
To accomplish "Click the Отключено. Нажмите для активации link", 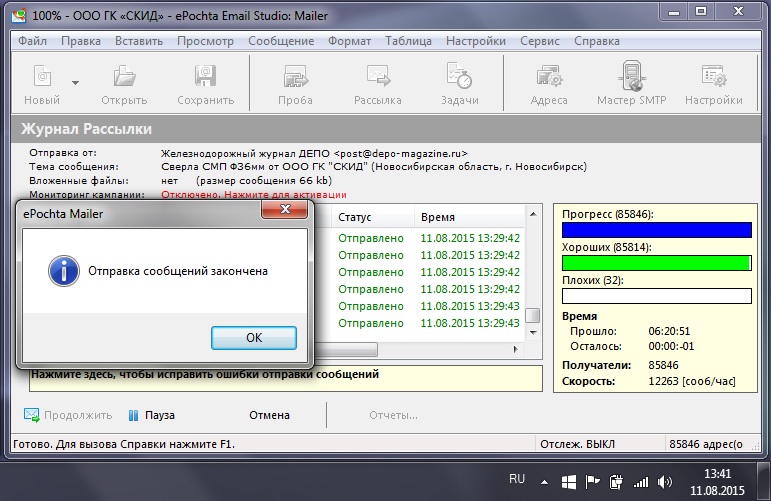I will click(254, 194).
